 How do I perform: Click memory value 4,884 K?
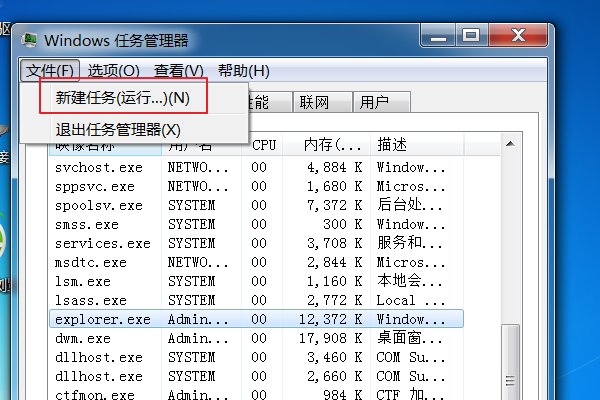point(334,167)
